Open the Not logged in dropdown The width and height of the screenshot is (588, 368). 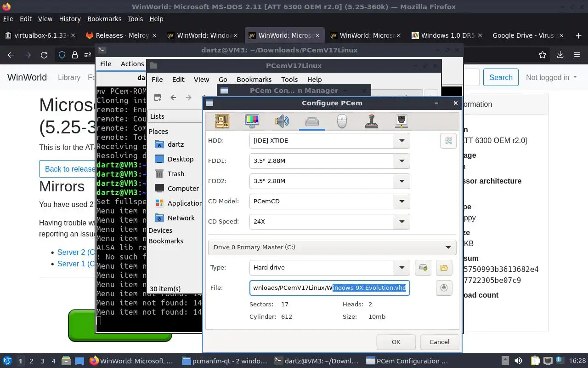pos(551,77)
